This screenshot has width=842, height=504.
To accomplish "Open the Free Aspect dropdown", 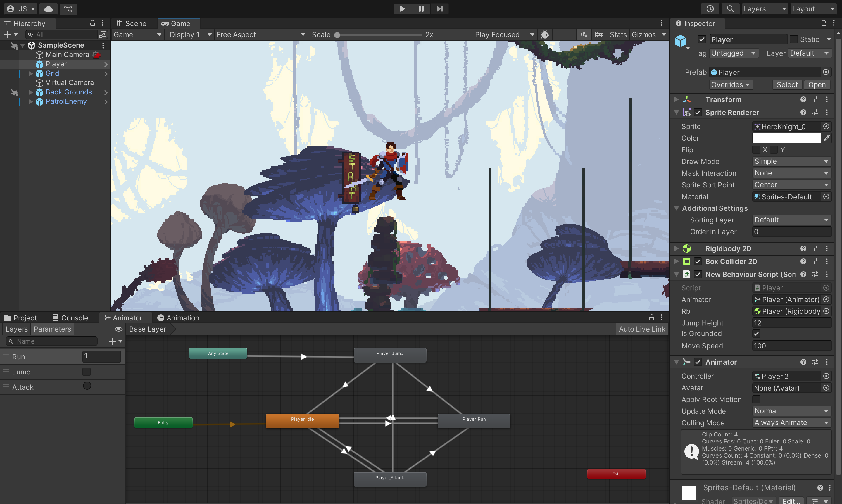I will (260, 34).
